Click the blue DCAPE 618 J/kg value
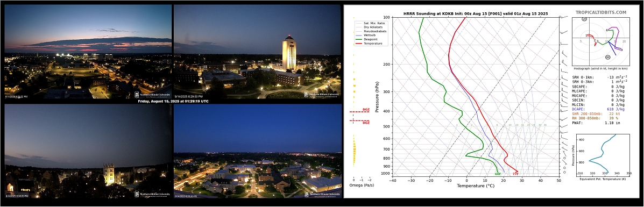 (x=615, y=109)
